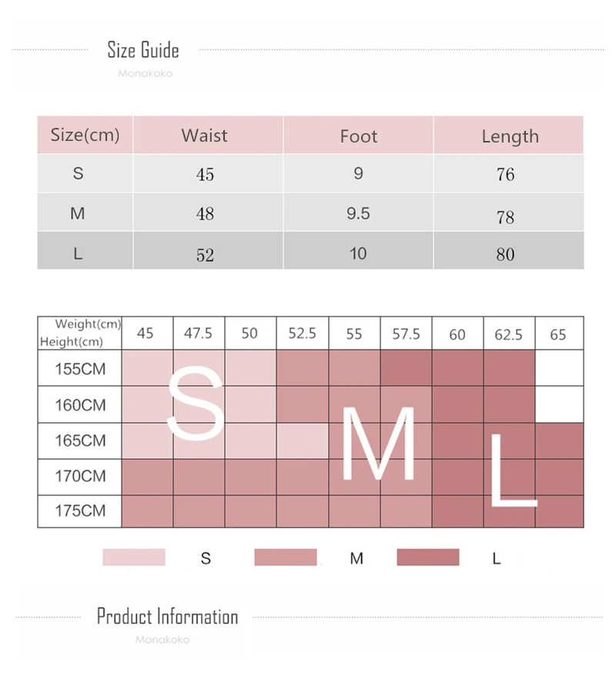
Task: Select the waist value 52 cell
Action: [x=205, y=254]
